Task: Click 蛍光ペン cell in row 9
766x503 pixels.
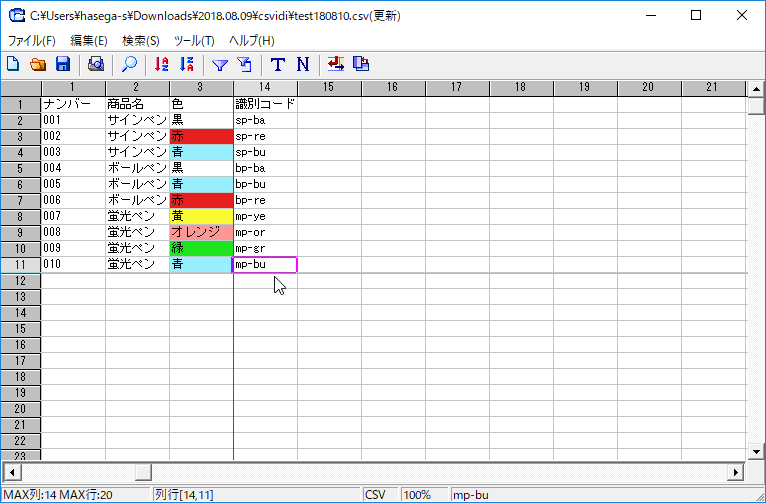Action: pos(137,232)
